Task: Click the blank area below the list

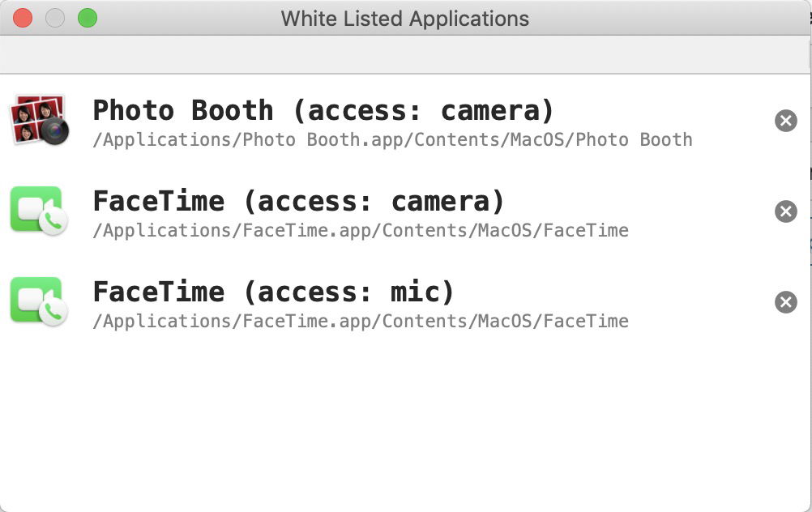Action: click(x=405, y=421)
